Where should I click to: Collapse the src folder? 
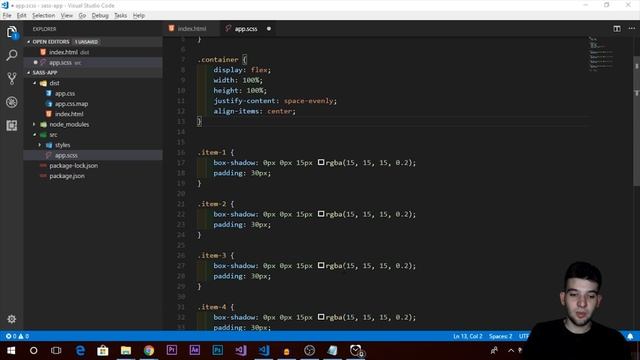coord(35,135)
